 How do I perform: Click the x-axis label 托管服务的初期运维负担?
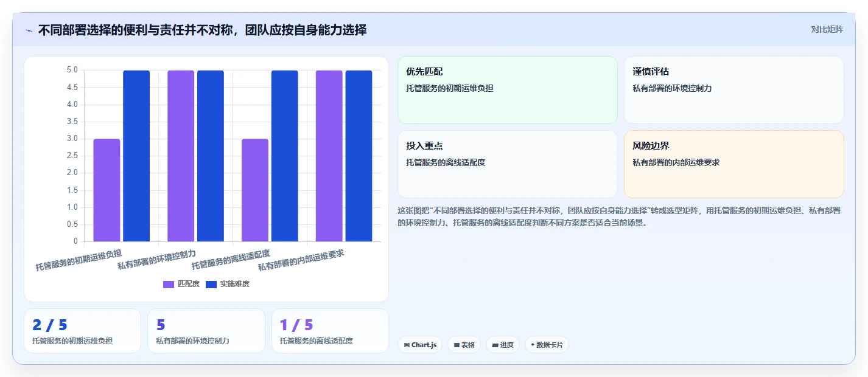click(79, 260)
